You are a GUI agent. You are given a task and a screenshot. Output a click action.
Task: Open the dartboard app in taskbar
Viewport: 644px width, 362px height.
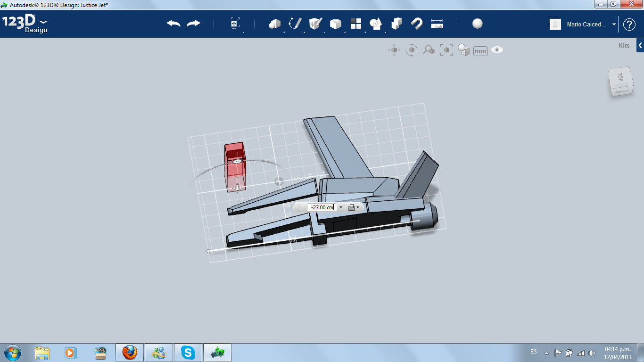click(100, 353)
